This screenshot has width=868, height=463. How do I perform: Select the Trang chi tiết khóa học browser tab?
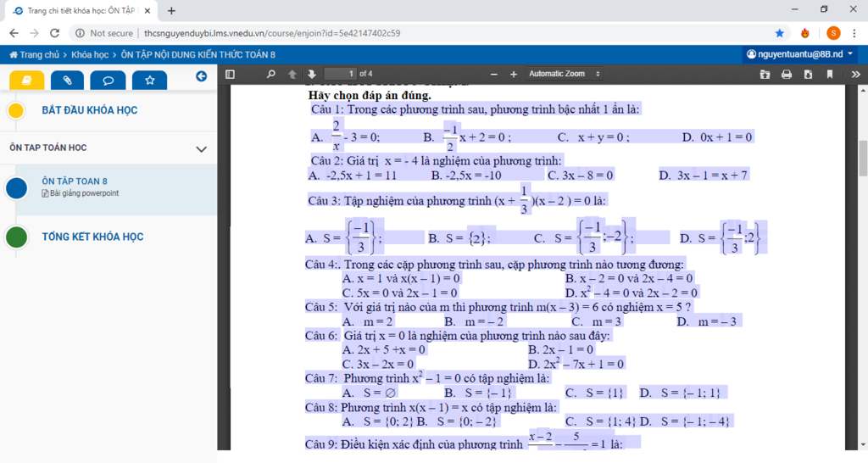point(81,11)
